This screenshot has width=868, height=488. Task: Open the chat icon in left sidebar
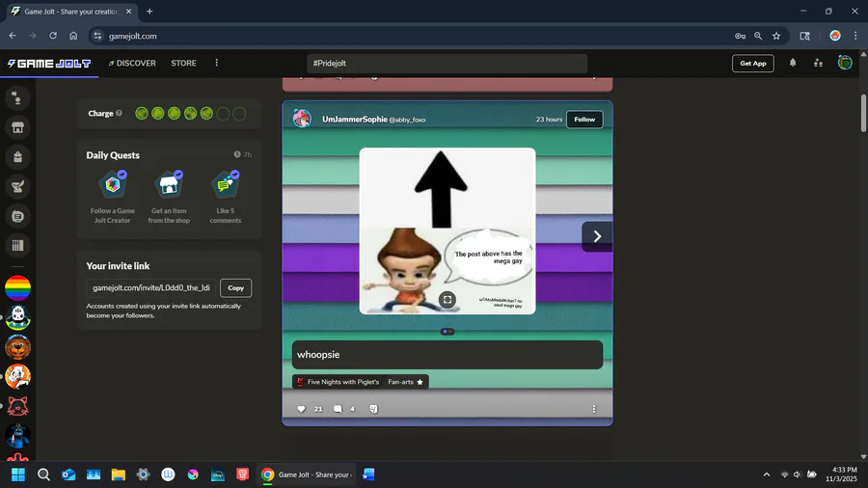[17, 98]
